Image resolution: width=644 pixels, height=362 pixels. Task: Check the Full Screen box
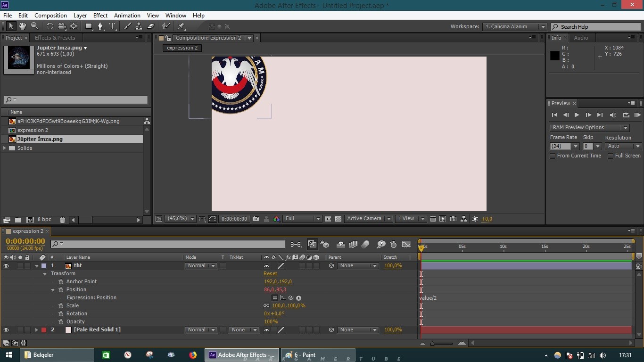pos(611,156)
